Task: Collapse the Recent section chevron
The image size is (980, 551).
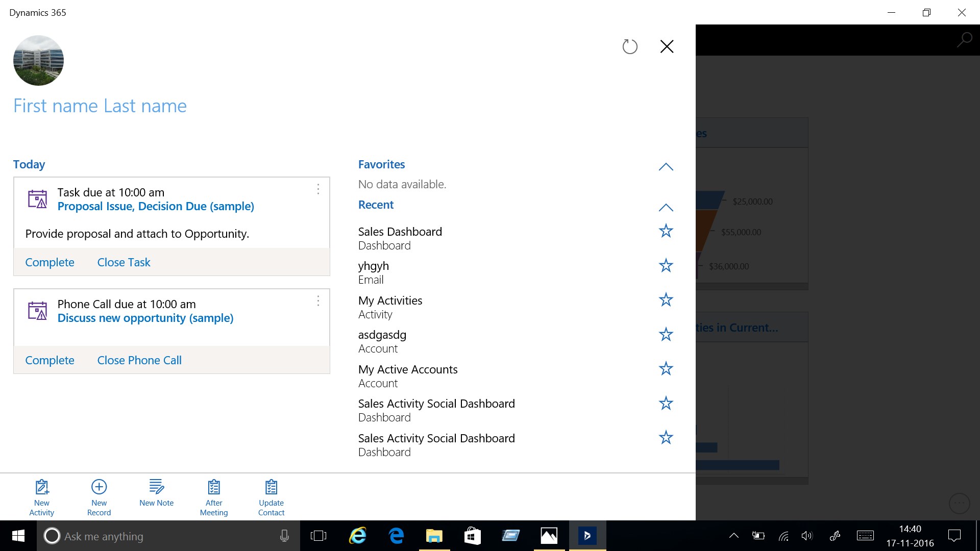Action: click(666, 208)
